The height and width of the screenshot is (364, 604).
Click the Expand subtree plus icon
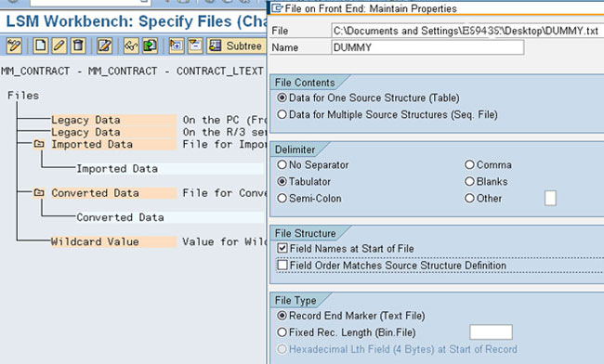[x=177, y=45]
